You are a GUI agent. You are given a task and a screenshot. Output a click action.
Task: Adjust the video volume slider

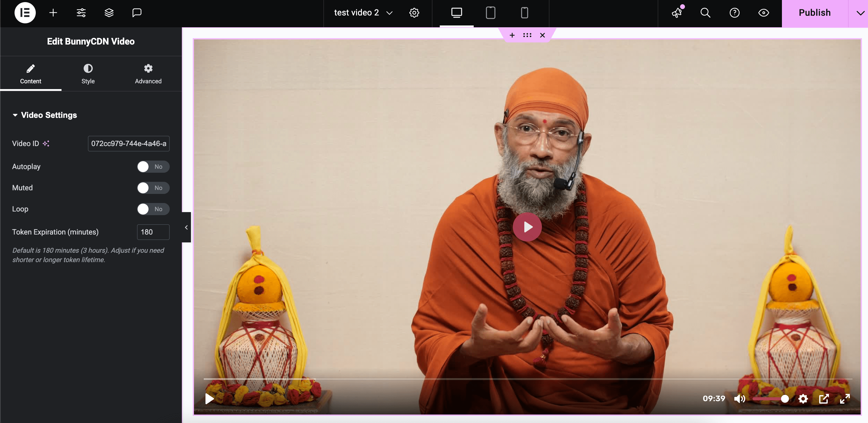pyautogui.click(x=771, y=399)
